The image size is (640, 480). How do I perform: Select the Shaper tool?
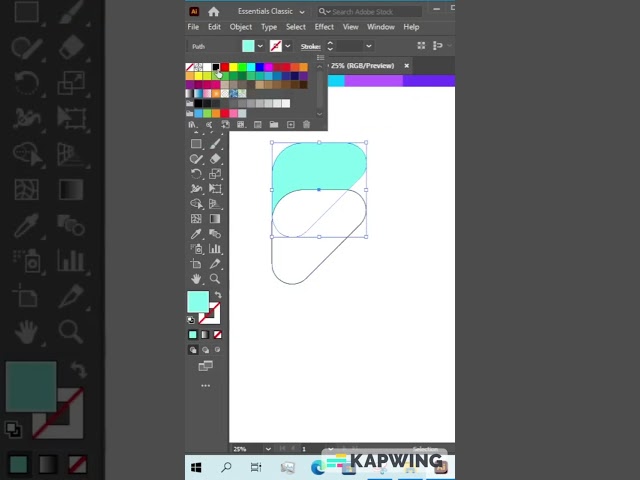[x=196, y=159]
